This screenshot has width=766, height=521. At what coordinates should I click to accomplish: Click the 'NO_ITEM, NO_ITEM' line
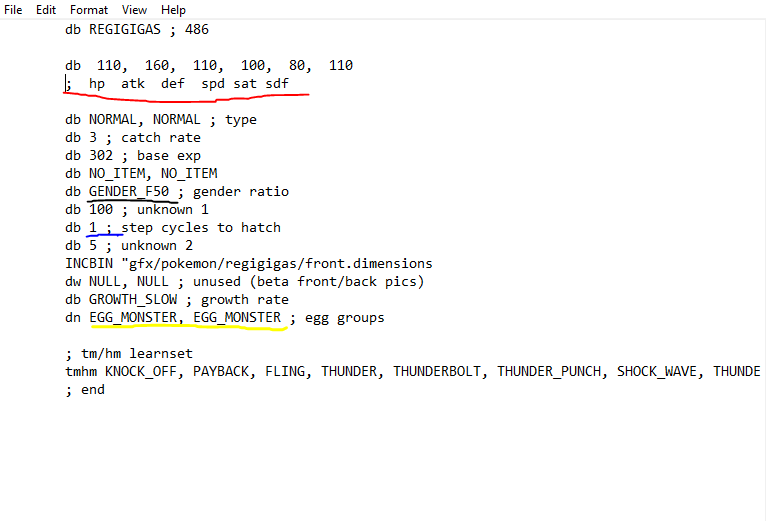coord(141,174)
